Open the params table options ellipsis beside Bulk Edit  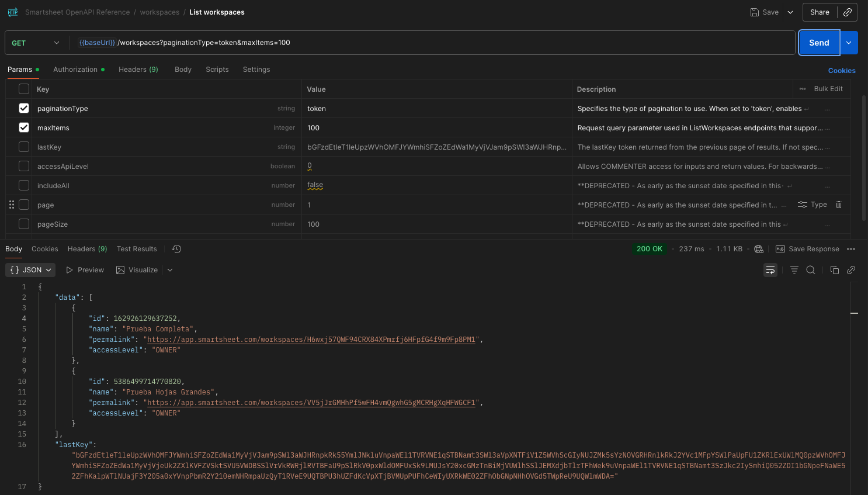click(803, 89)
